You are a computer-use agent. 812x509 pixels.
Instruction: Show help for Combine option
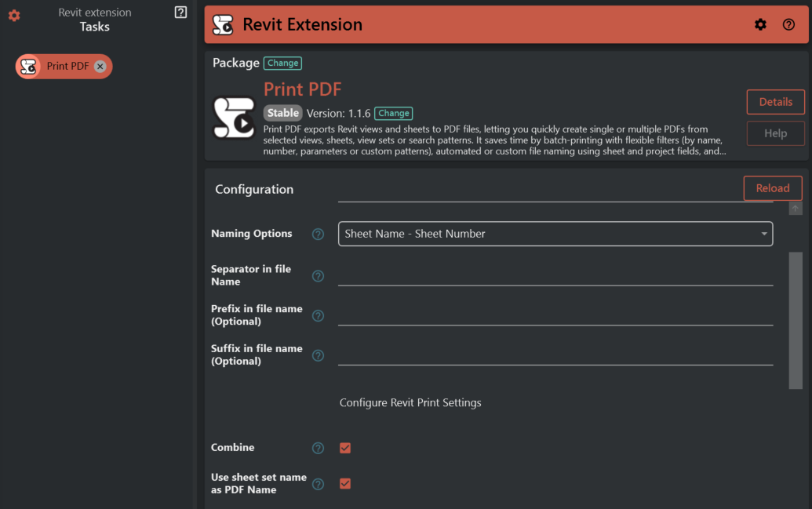tap(318, 448)
